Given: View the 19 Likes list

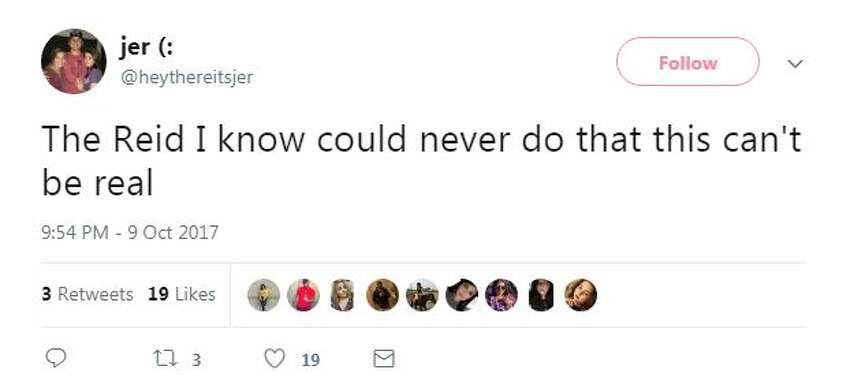Looking at the screenshot, I should click(182, 294).
